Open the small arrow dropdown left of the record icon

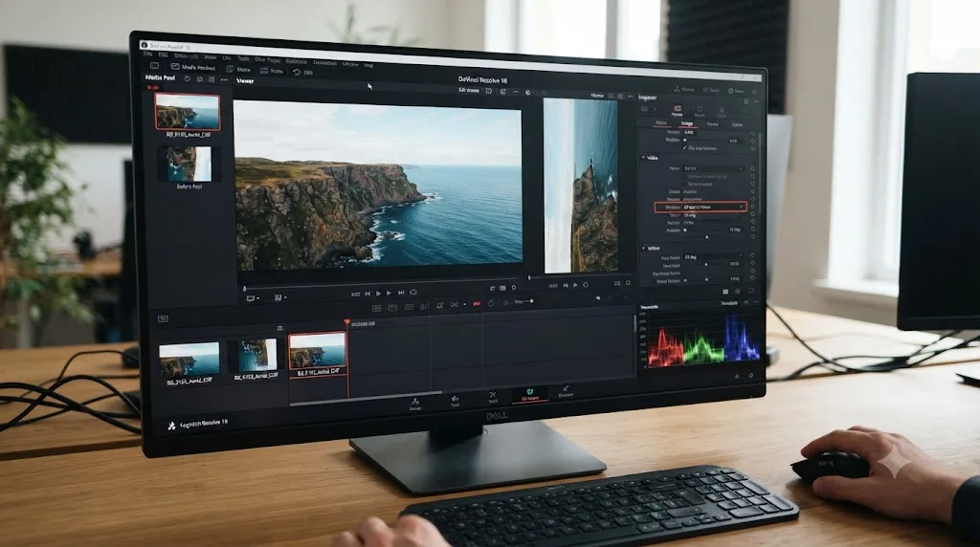point(464,305)
